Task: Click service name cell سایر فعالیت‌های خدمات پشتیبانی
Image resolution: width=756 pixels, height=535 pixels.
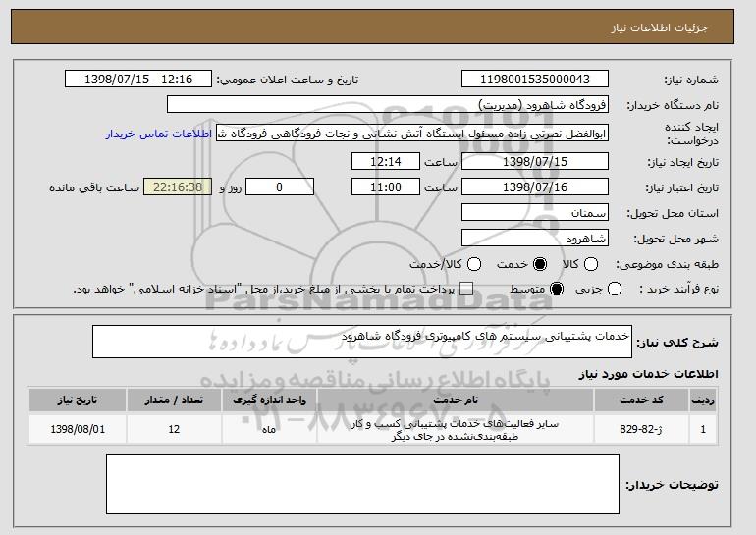Action: pyautogui.click(x=456, y=430)
